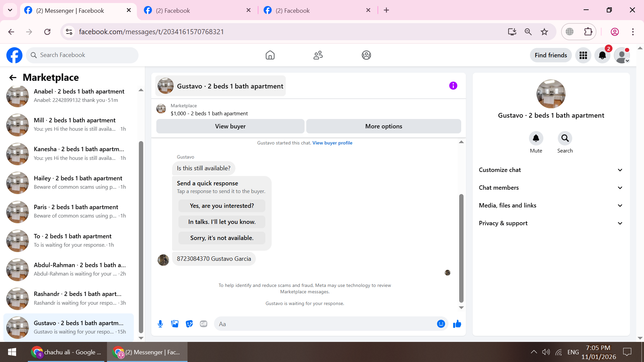Click the browser address bar URL
644x362 pixels.
(151, 32)
